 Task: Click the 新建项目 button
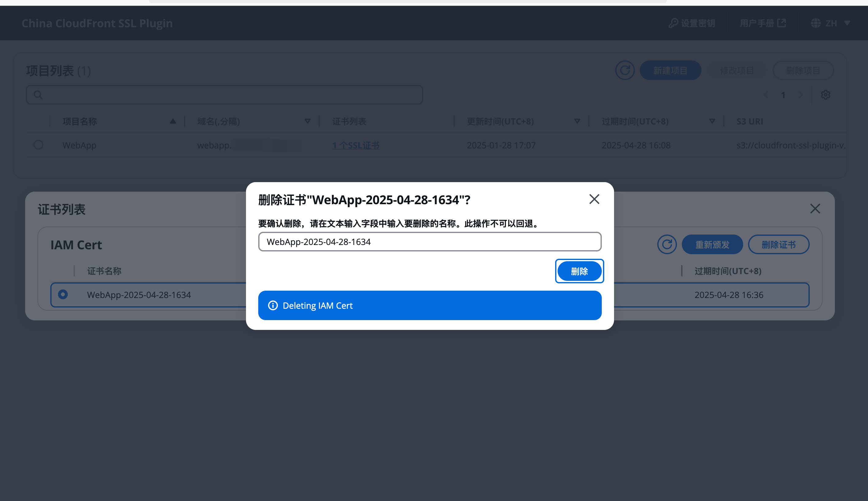[x=670, y=71]
